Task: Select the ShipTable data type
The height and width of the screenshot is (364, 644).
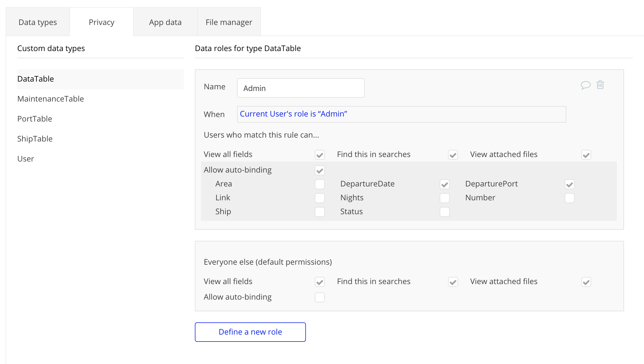Action: pyautogui.click(x=35, y=139)
